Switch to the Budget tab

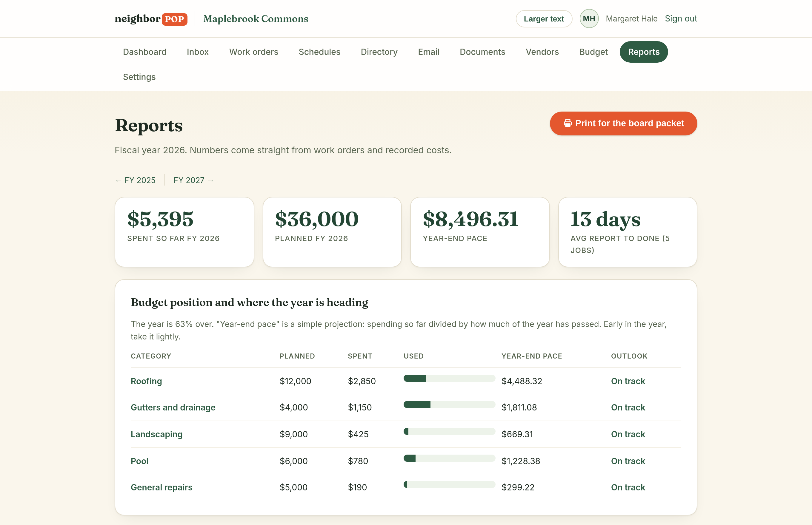[x=593, y=52]
